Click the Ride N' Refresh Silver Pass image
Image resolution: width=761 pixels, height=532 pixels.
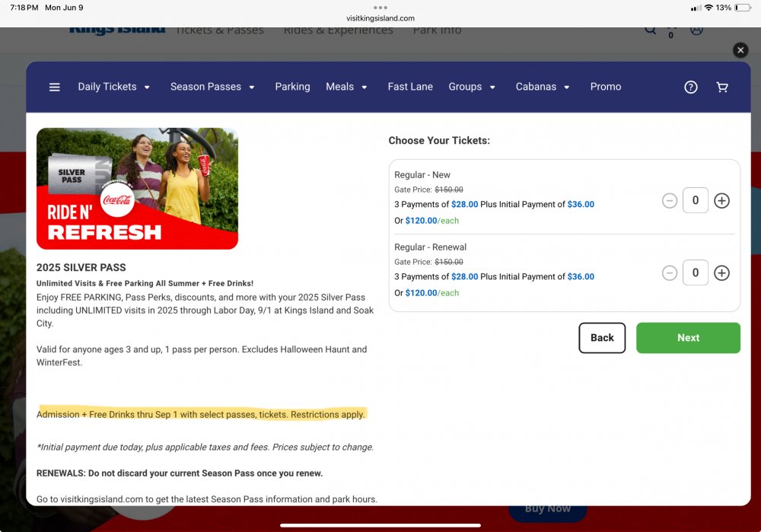pos(137,189)
